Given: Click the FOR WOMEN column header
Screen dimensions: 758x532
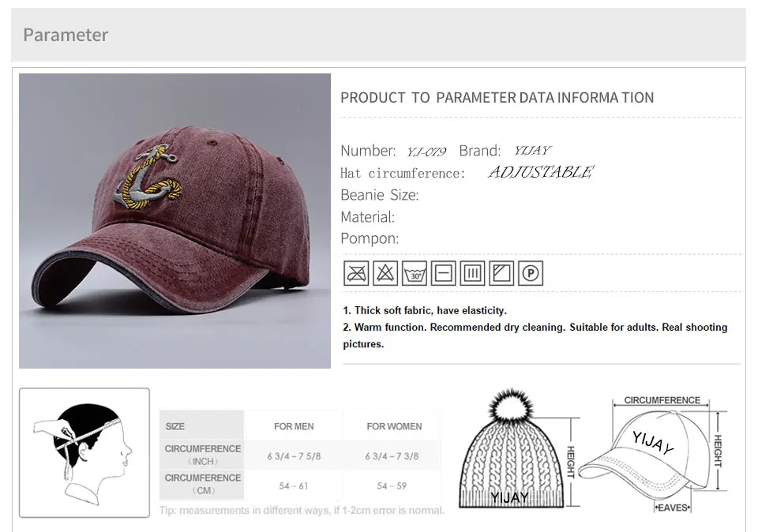Looking at the screenshot, I should pos(394,426).
